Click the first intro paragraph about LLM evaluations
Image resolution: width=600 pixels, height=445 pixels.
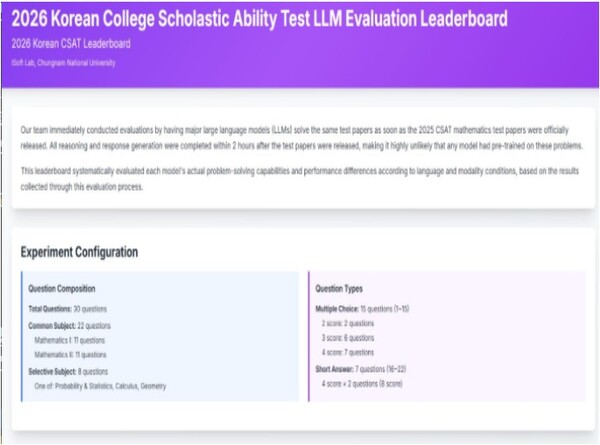coord(300,138)
